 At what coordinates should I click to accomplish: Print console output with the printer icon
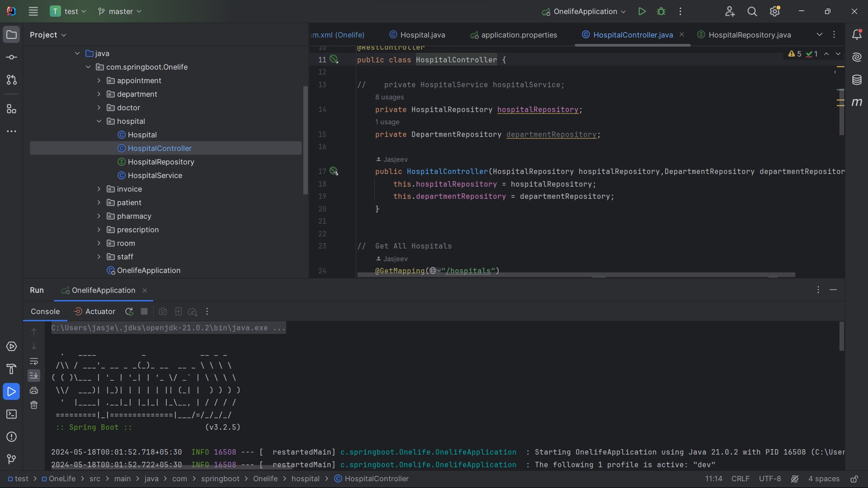pos(34,391)
